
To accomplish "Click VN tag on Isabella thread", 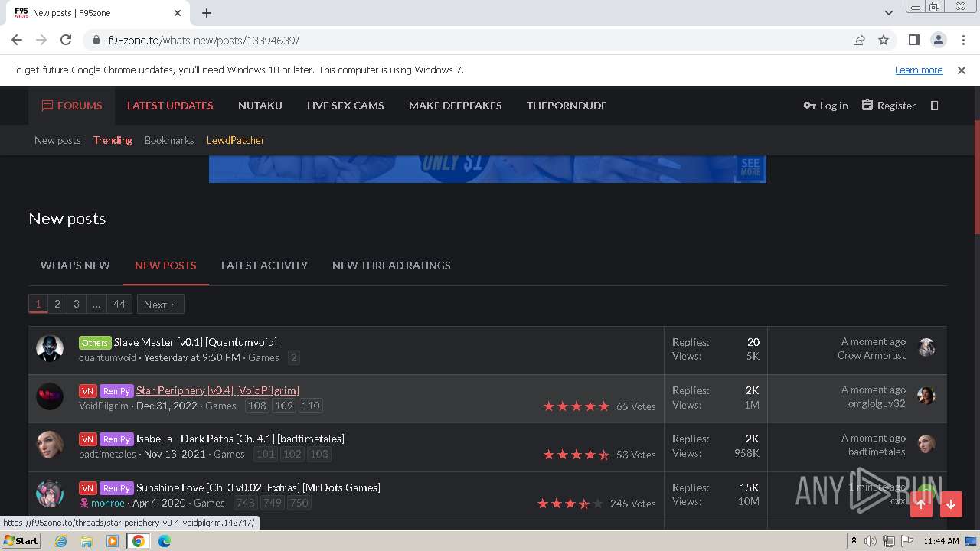I will 87,439.
